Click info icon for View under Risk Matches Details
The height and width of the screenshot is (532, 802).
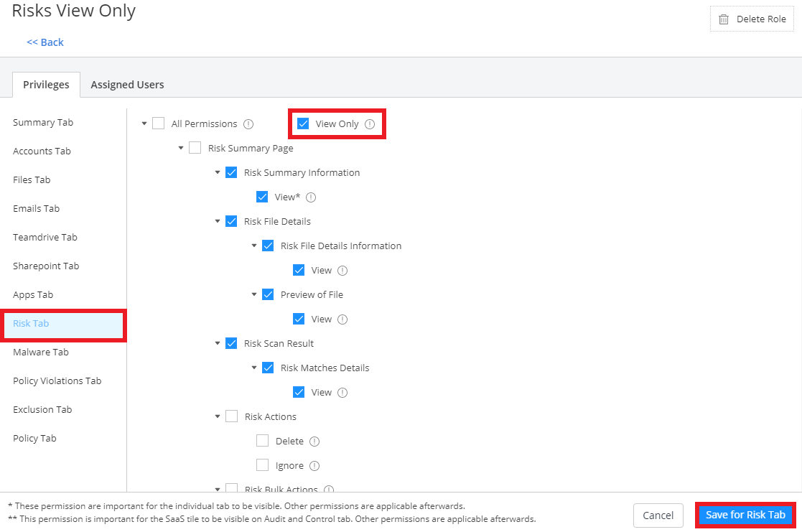click(342, 393)
